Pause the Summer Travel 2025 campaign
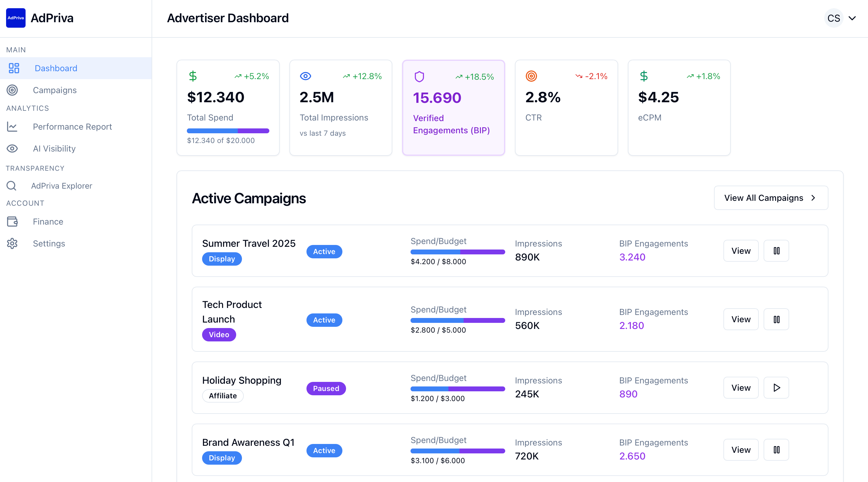The height and width of the screenshot is (482, 868). point(776,251)
